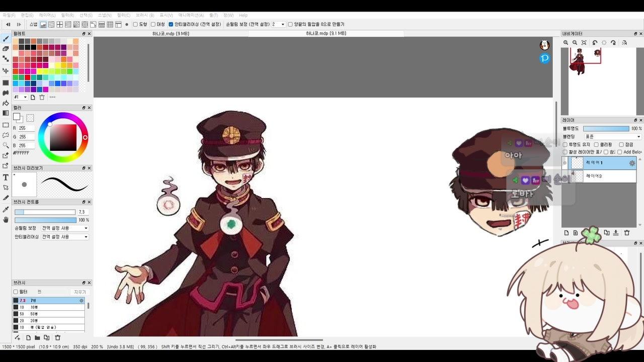Select the 10펜 brush in list

click(x=49, y=307)
